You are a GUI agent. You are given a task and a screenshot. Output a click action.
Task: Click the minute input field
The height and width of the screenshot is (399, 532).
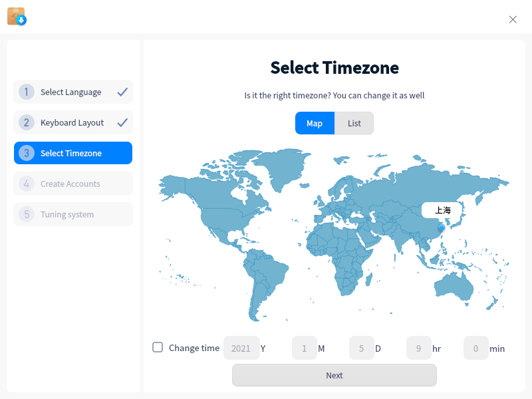click(x=476, y=348)
